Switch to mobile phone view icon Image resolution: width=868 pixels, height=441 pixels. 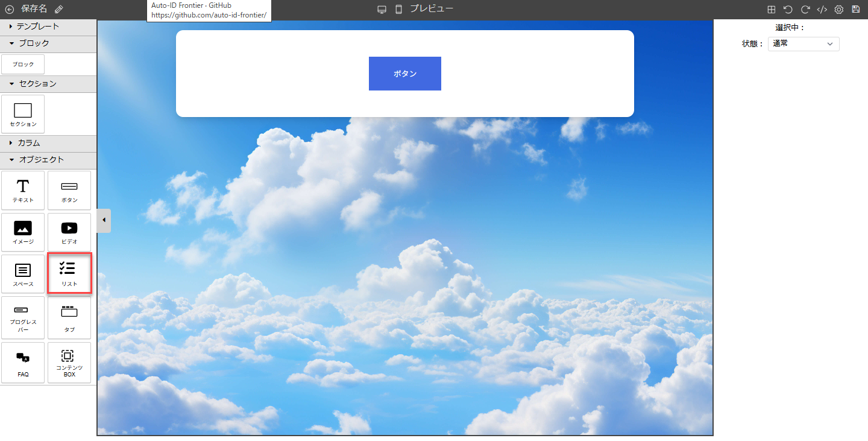[398, 10]
